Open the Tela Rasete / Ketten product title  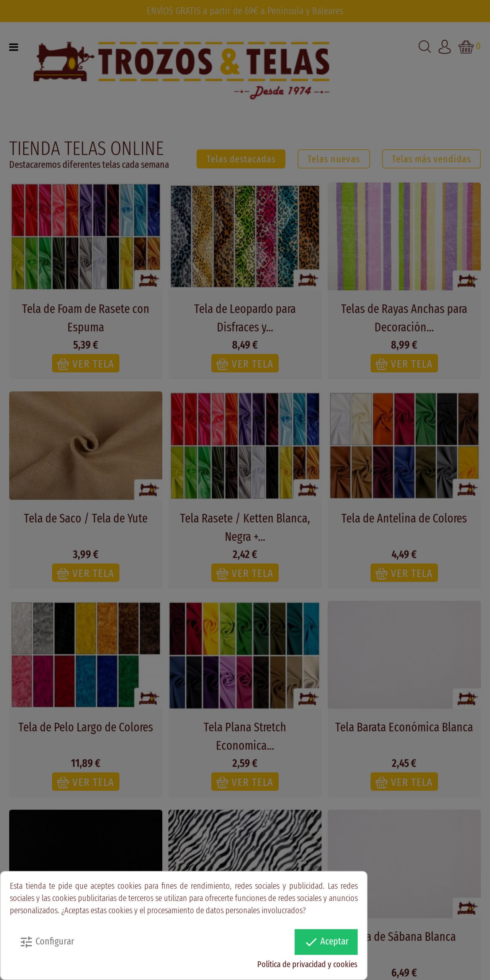click(x=245, y=527)
